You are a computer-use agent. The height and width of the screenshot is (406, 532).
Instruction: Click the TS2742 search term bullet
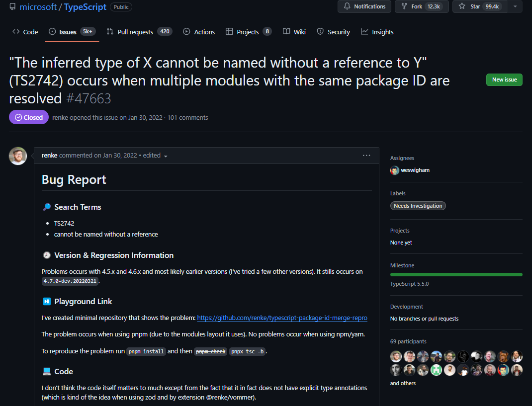coord(64,224)
